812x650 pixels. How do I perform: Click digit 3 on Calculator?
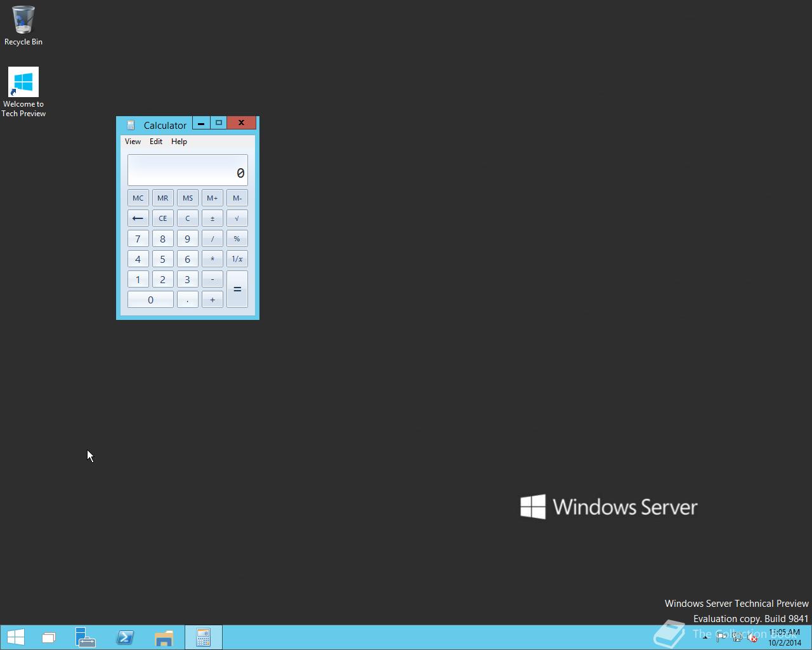(x=188, y=279)
